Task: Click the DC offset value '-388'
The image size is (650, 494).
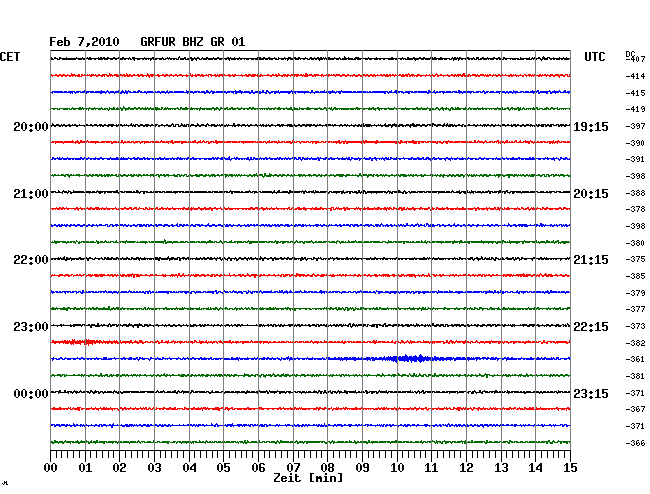Action: click(x=635, y=193)
